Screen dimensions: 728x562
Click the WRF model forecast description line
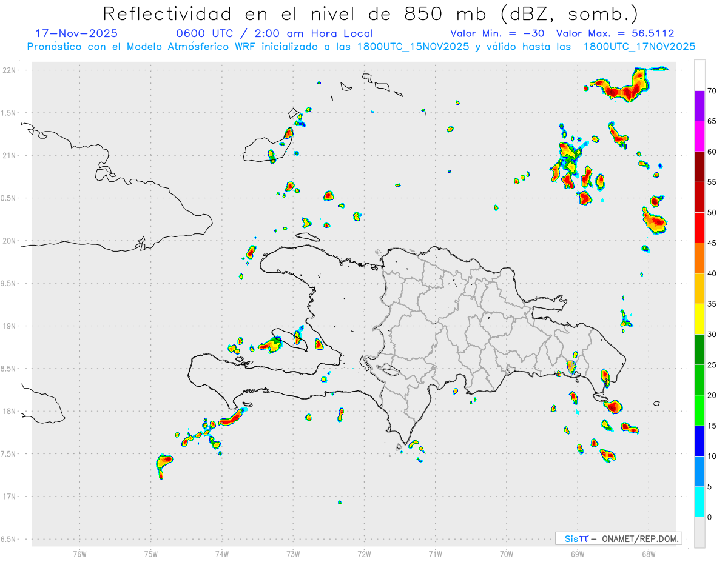(361, 47)
